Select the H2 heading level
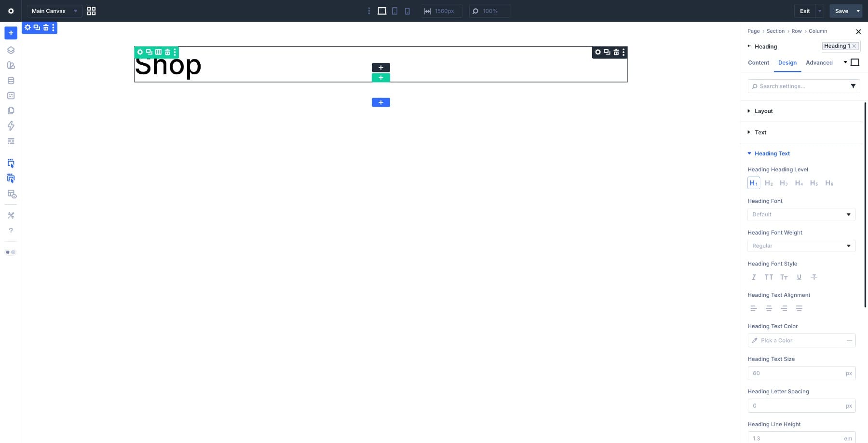This screenshot has width=868, height=443. 769,183
